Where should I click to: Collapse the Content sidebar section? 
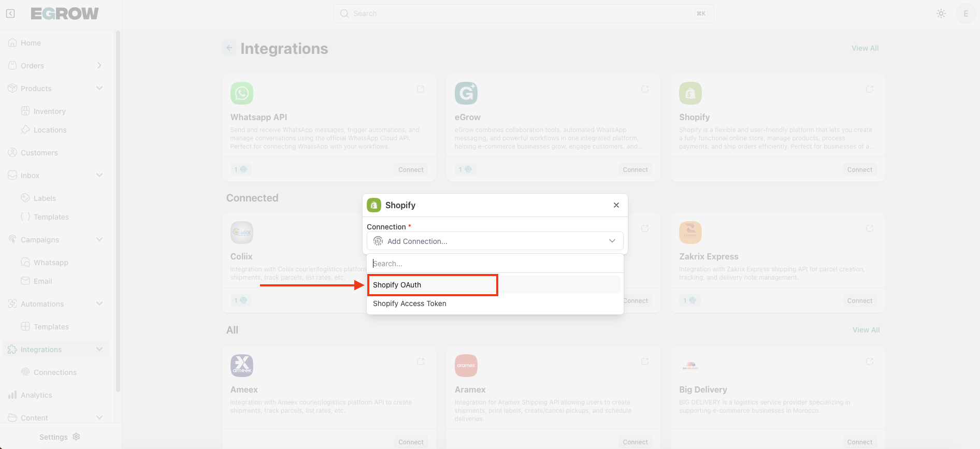(x=99, y=418)
